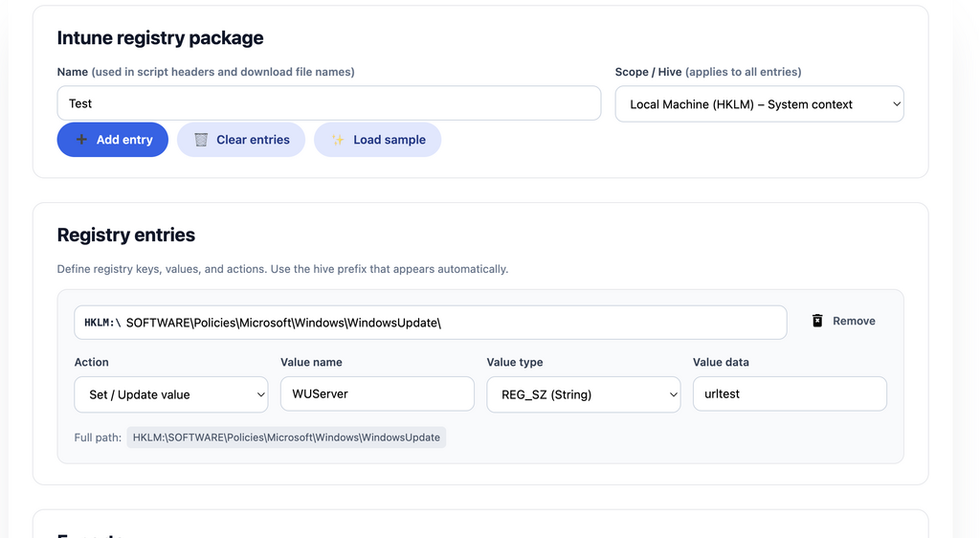Remove the WindowsUpdate registry entry
This screenshot has width=980, height=538.
(x=843, y=322)
